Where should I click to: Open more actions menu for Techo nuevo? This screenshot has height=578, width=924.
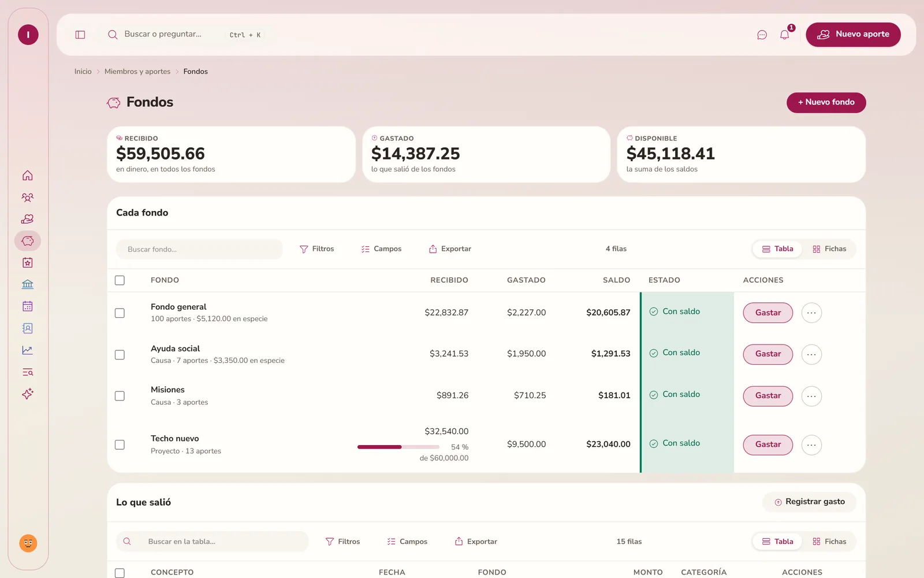(x=811, y=445)
